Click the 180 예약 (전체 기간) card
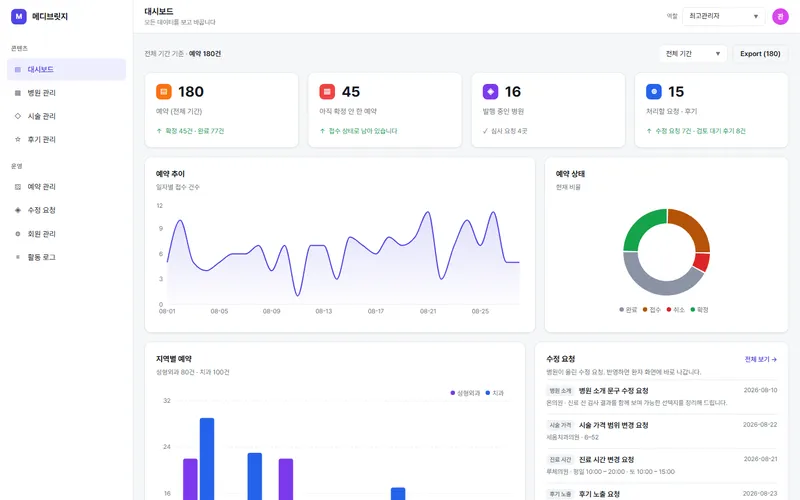800x500 pixels. pos(221,110)
